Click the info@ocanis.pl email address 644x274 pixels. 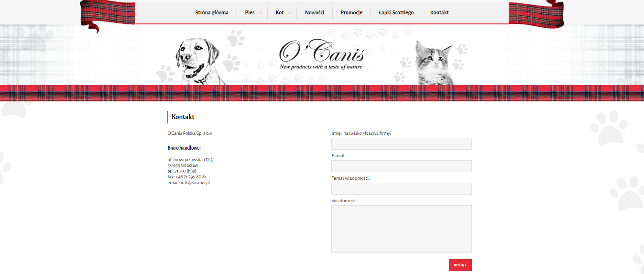(x=195, y=183)
